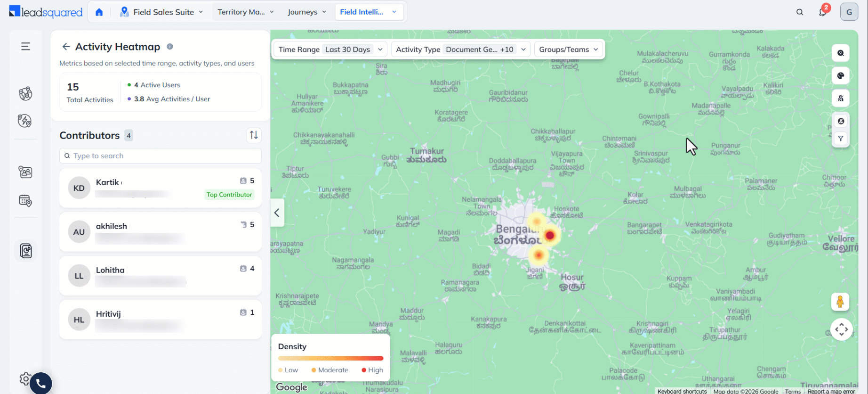Click the Contributors count badge 4

129,136
